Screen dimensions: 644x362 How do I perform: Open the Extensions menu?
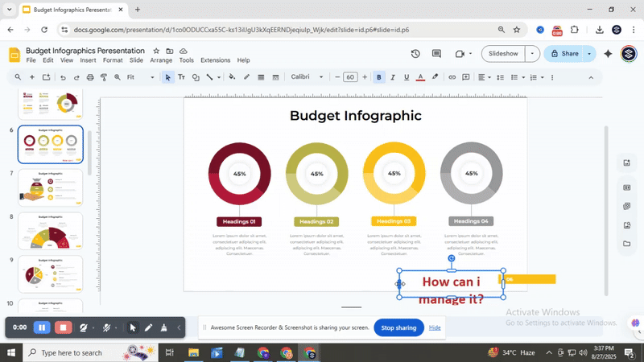(x=215, y=60)
